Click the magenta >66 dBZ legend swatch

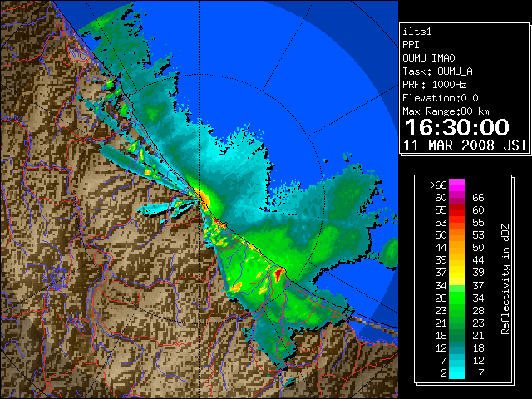pos(457,185)
